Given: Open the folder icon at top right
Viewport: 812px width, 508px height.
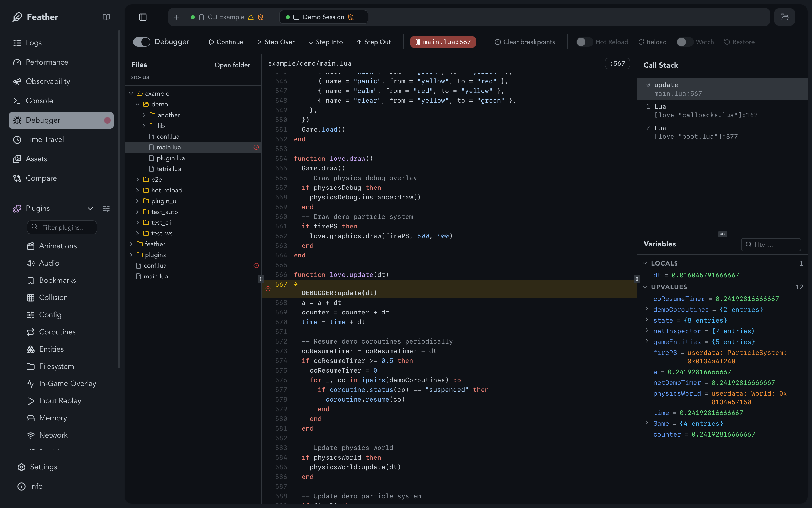Looking at the screenshot, I should [x=784, y=17].
